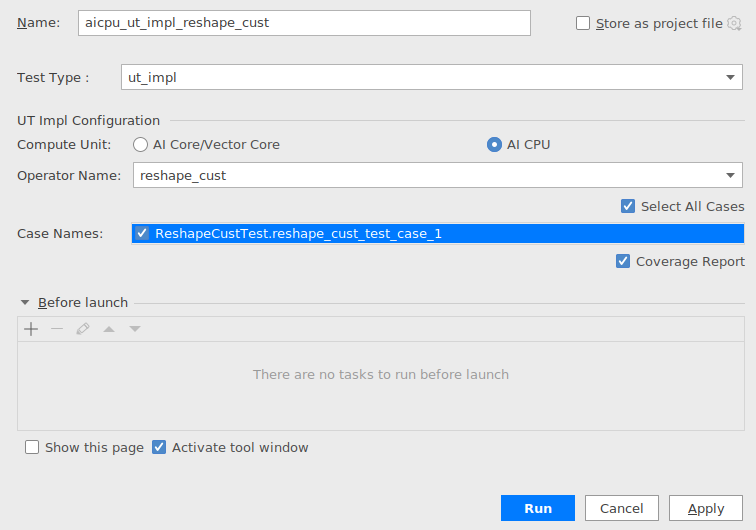Click the Apply button
This screenshot has height=530, width=756.
(x=706, y=508)
